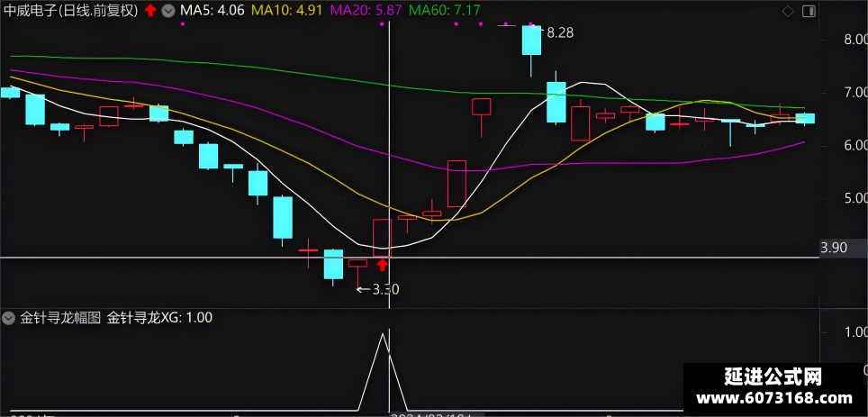Viewport: 868px width, 417px height.
Task: Click the diamond icon at chart top-right
Action: [788, 11]
